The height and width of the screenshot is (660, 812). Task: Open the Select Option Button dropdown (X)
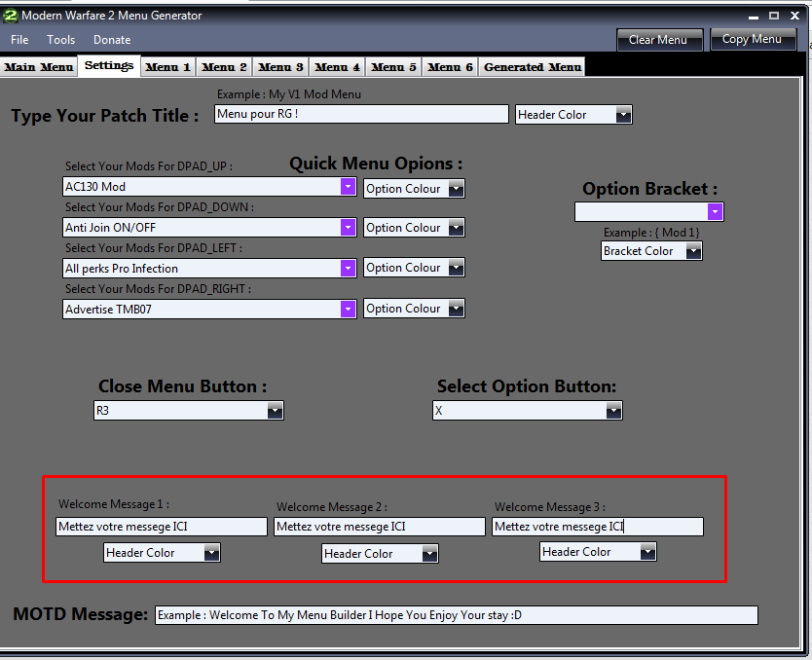click(x=527, y=411)
